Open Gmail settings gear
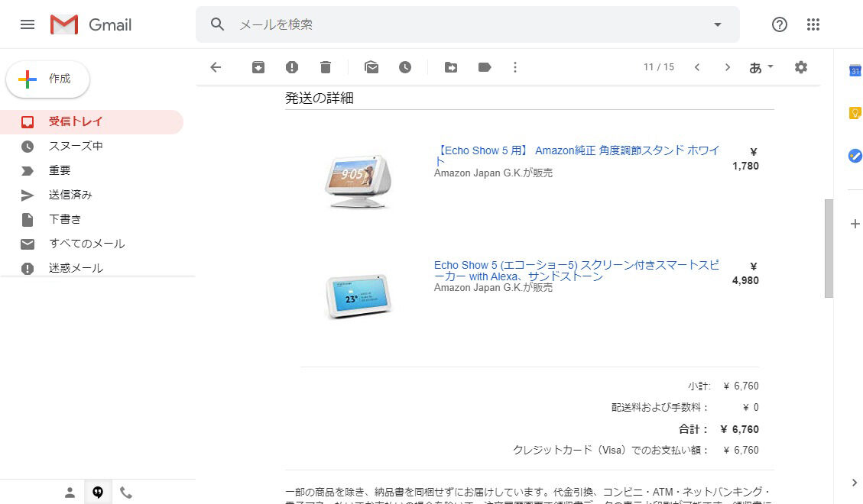This screenshot has height=504, width=863. [801, 67]
